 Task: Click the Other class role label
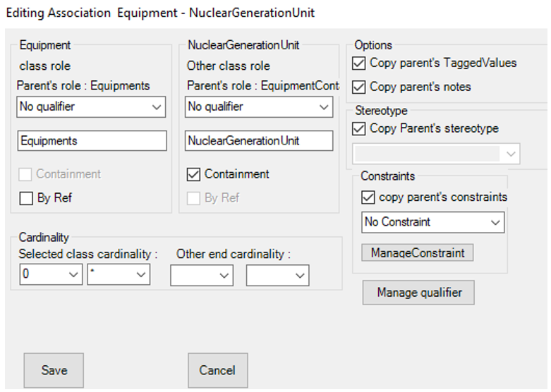tap(229, 66)
